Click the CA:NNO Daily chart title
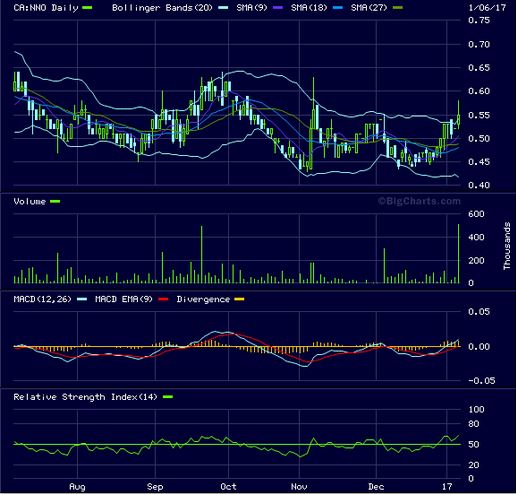 [46, 8]
